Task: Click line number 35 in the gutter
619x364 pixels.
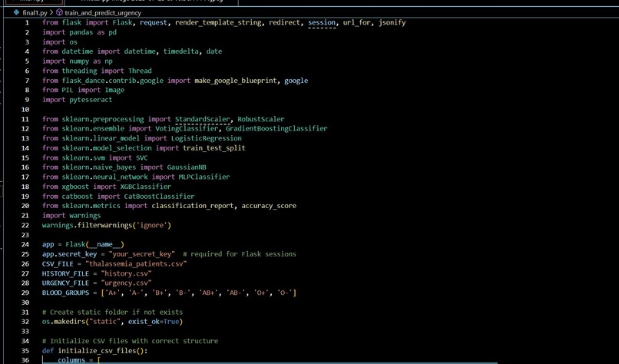Action: [25, 351]
